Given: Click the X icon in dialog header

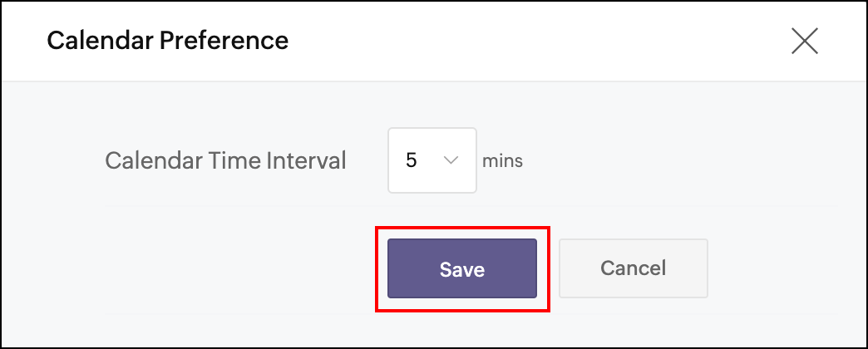Looking at the screenshot, I should click(804, 41).
